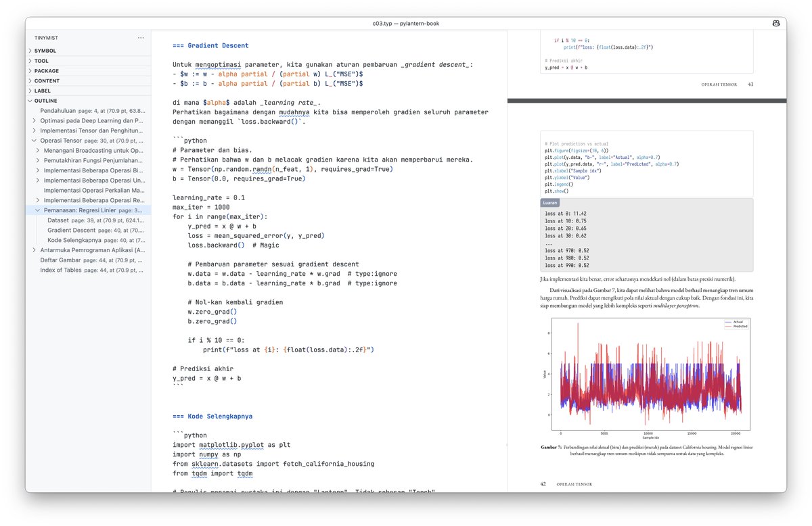Click 'y_pred = x @ w + b' final prediction line in editor

(206, 379)
